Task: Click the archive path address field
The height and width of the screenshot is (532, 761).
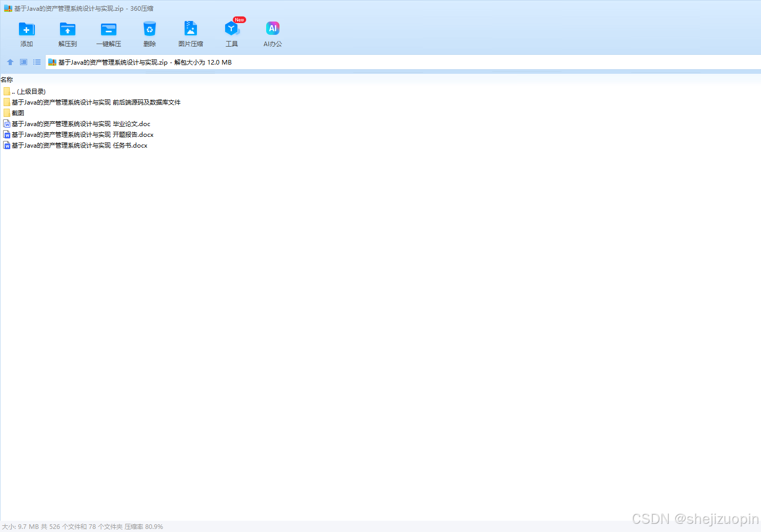Action: coord(403,63)
